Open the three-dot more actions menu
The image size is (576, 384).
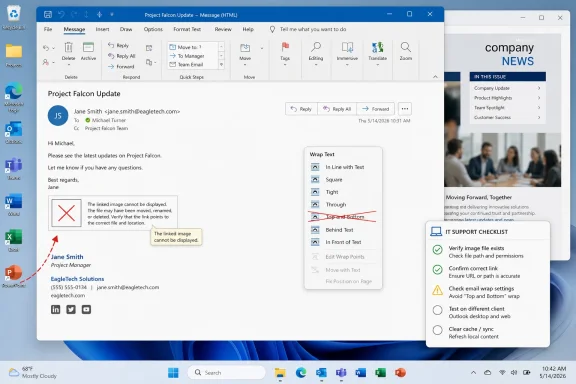[x=405, y=109]
